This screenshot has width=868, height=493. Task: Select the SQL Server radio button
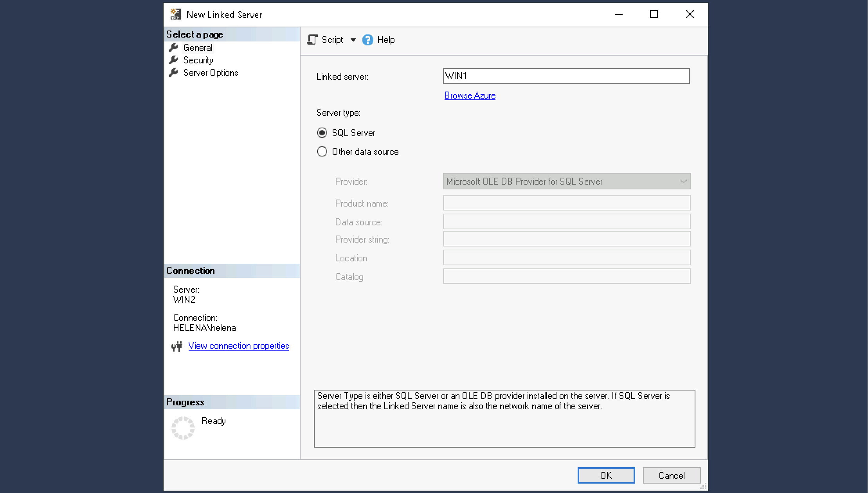(x=322, y=133)
